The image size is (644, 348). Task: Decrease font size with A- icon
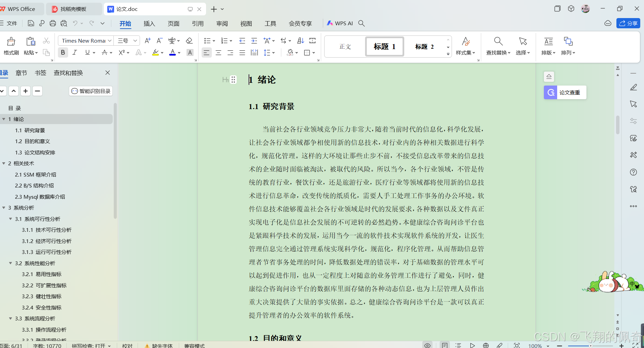[159, 41]
